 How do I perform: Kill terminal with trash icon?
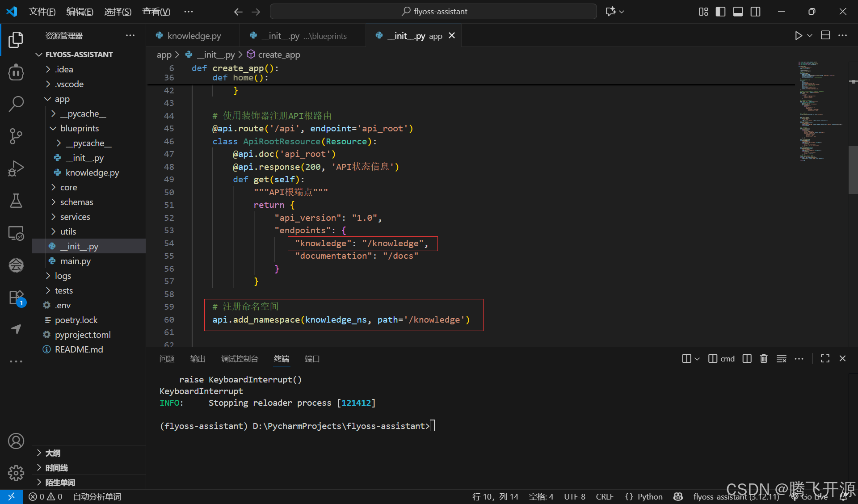(x=764, y=359)
